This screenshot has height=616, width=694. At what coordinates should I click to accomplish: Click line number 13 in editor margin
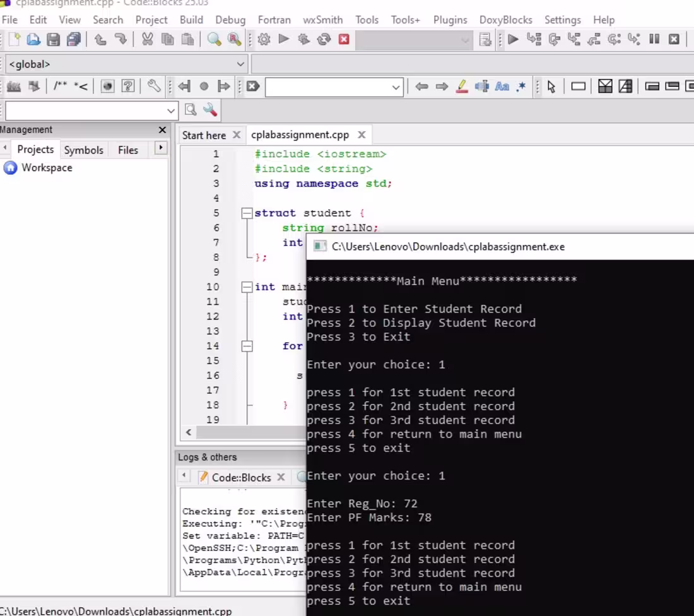point(213,331)
